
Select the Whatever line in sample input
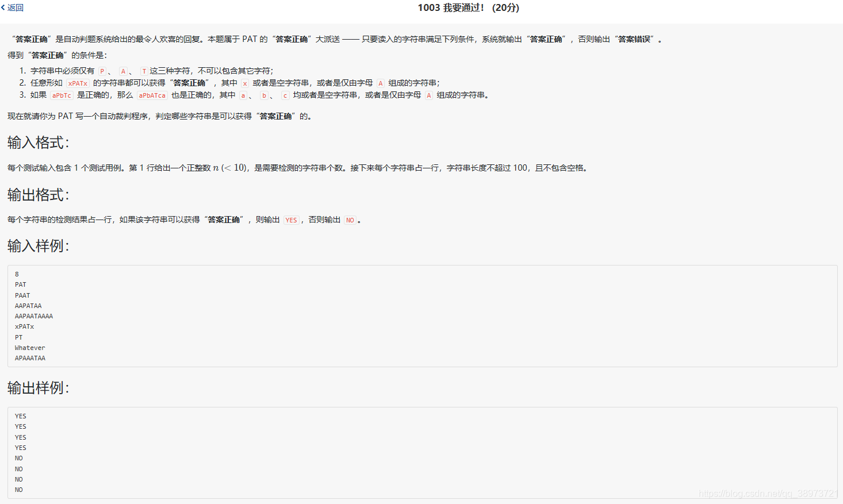coord(30,347)
